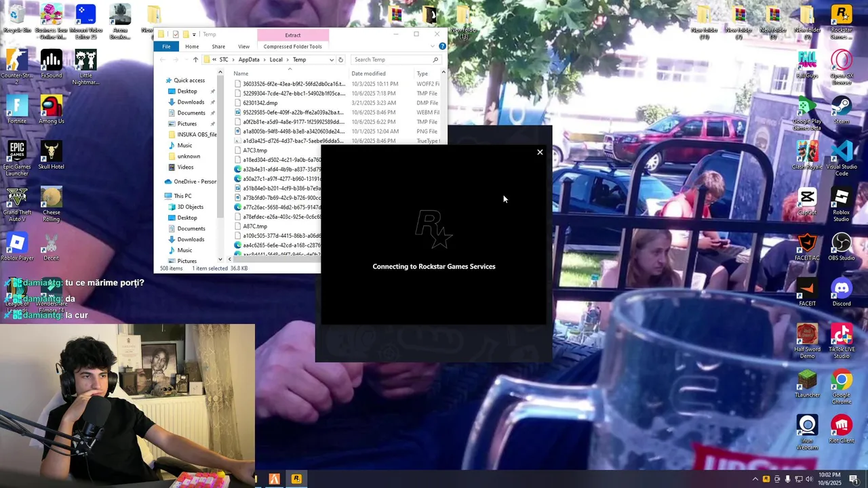Screen dimensions: 868x488
Task: Switch to Home ribbon tab
Action: pyautogui.click(x=192, y=47)
